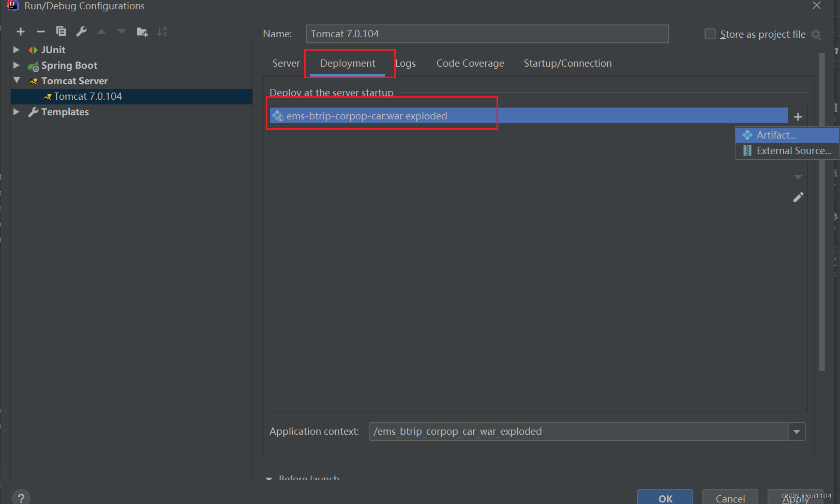
Task: Enable Store as project file checkbox
Action: tap(710, 34)
